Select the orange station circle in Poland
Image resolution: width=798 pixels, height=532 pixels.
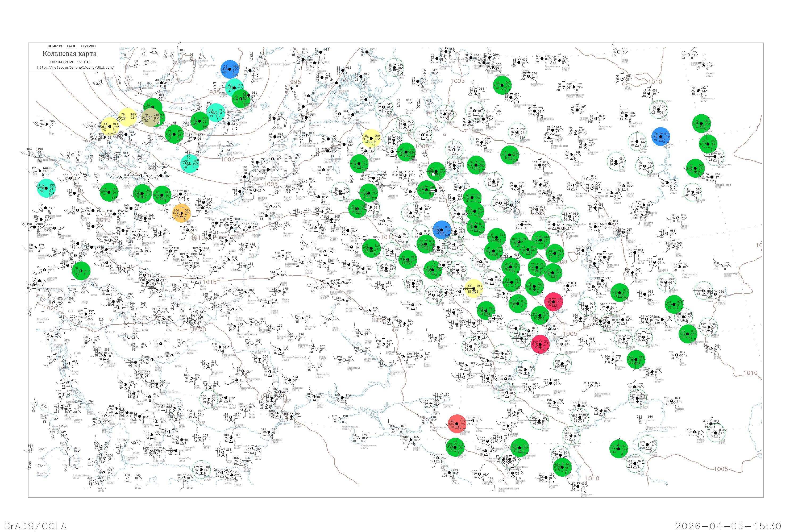tap(181, 213)
